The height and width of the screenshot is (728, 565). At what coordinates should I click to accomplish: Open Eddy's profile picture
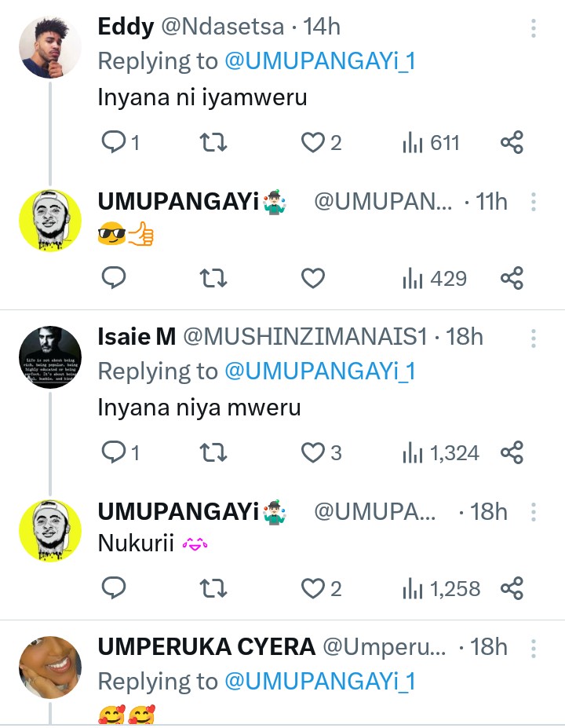click(50, 47)
